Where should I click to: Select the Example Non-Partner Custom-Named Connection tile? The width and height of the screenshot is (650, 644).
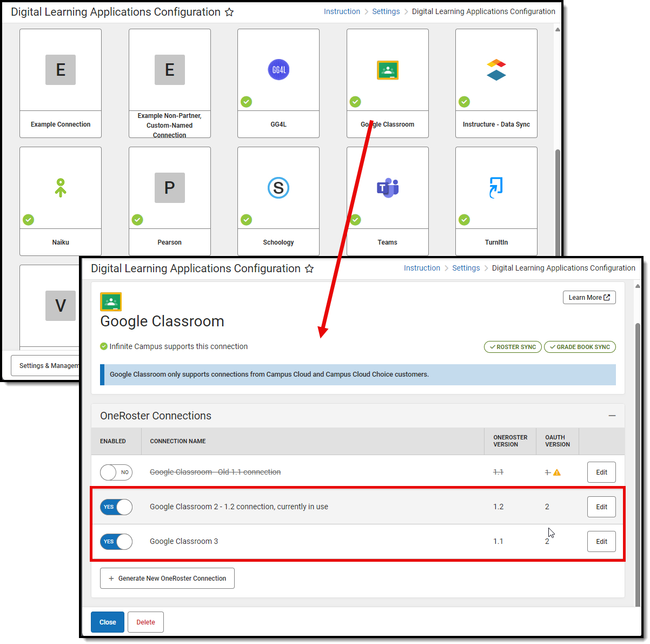[x=170, y=70]
